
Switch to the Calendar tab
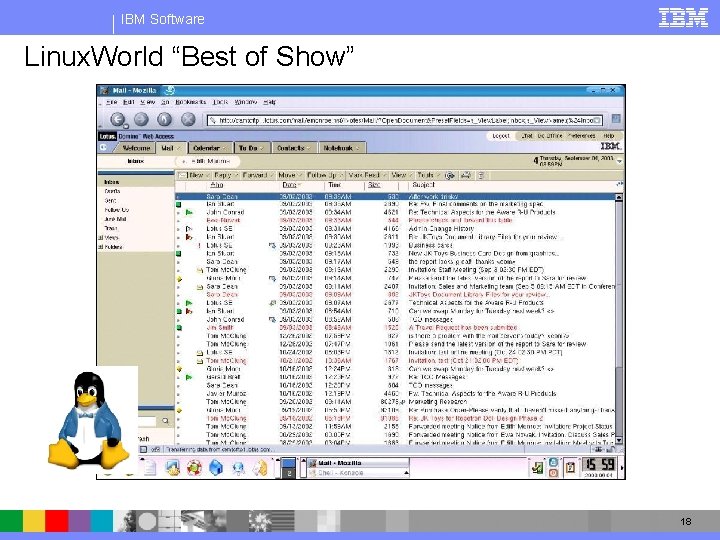point(209,148)
